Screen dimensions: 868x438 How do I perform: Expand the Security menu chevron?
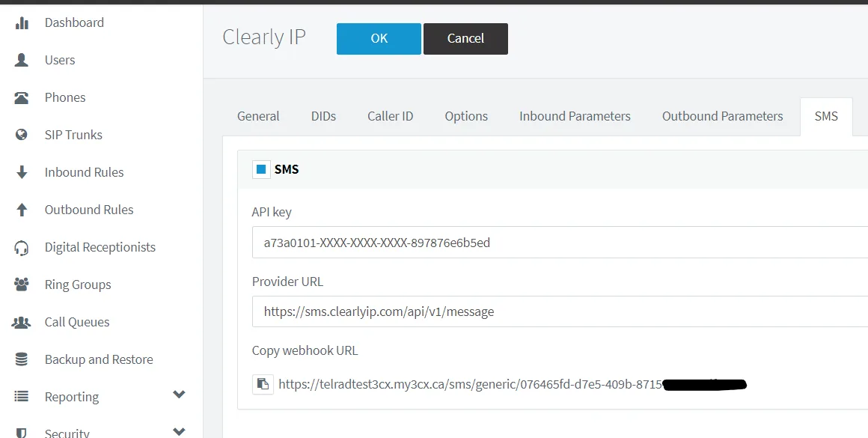(179, 431)
